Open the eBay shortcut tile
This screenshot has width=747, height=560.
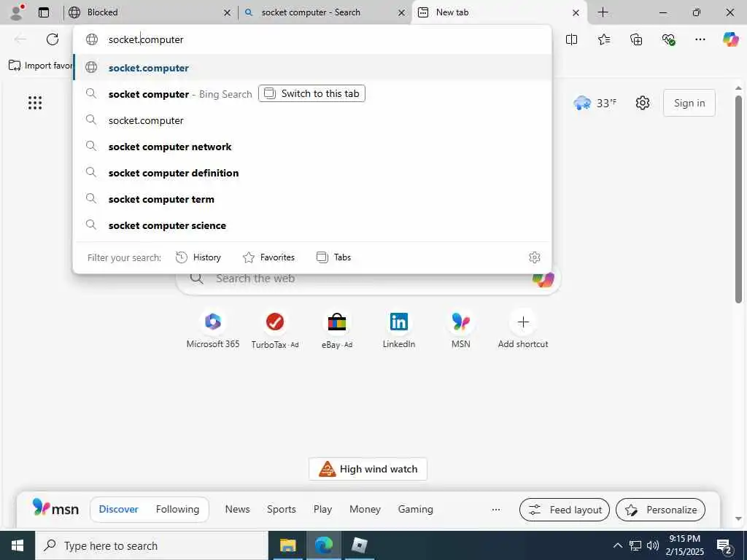pos(337,330)
